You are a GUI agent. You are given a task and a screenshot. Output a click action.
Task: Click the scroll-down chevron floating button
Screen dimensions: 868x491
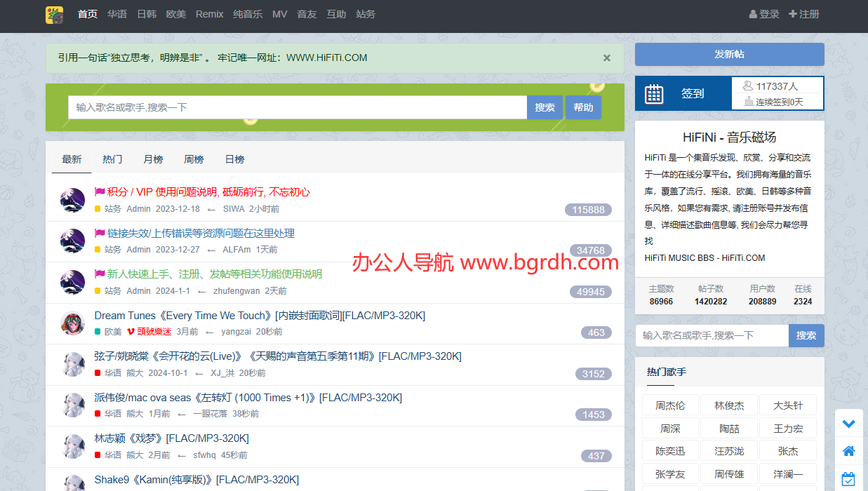[x=848, y=424]
